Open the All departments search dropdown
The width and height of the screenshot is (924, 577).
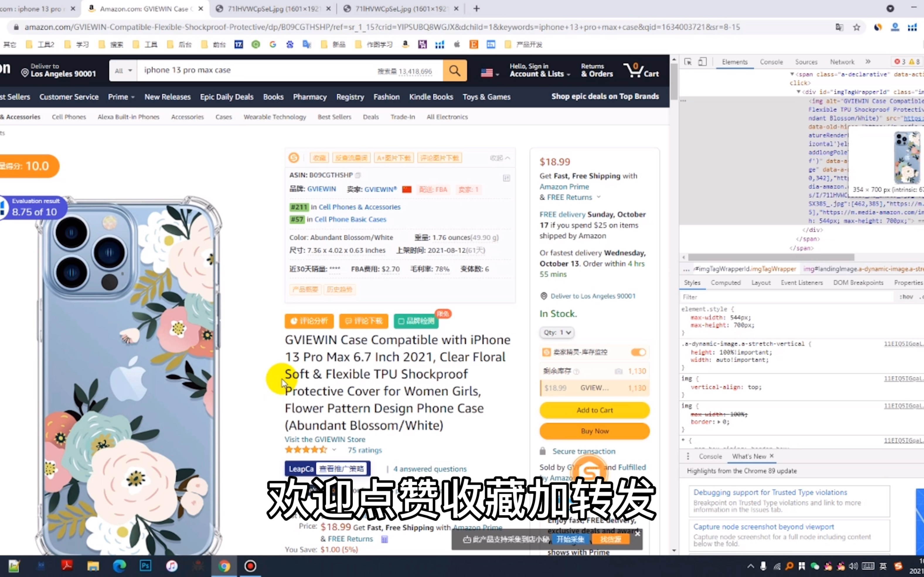pos(123,70)
